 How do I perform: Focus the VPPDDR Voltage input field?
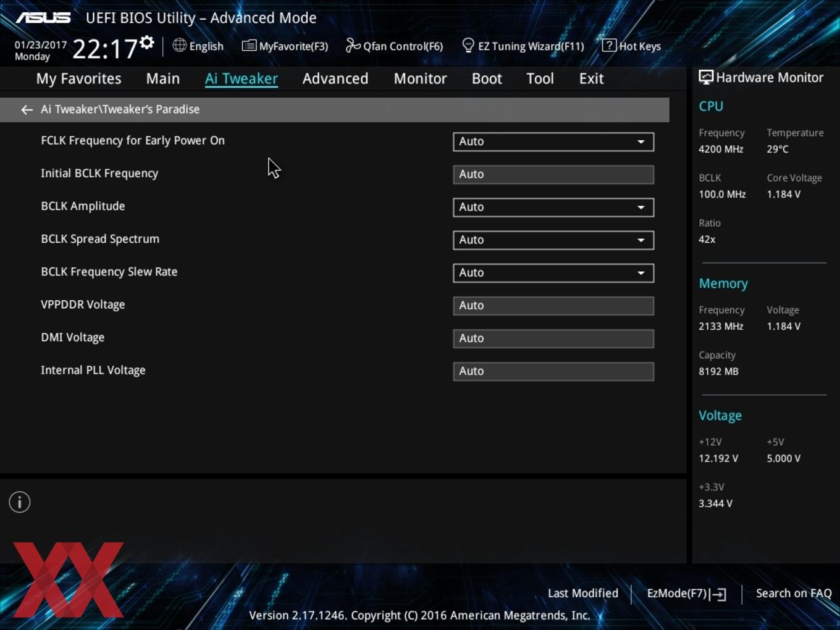point(553,305)
